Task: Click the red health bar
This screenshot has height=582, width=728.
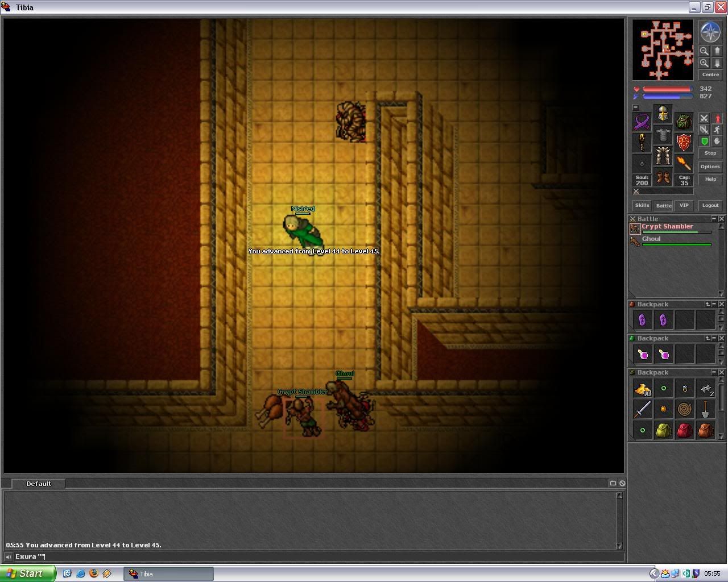Action: [x=667, y=89]
